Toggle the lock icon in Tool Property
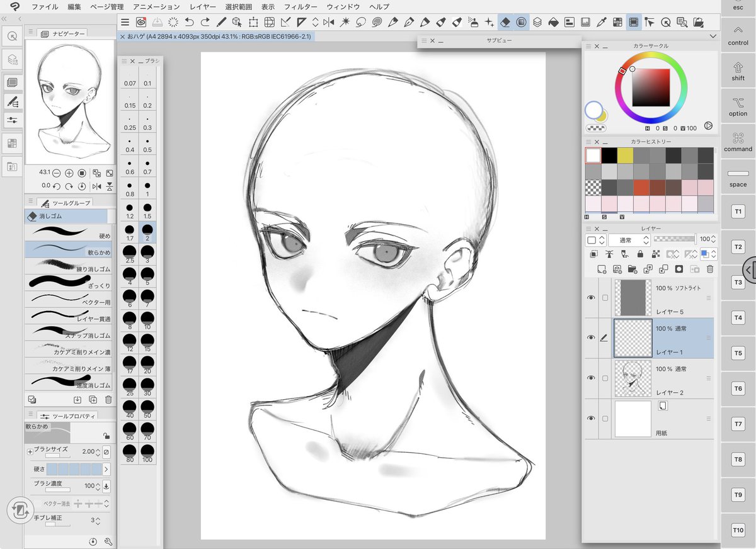The height and width of the screenshot is (549, 756). 106,435
